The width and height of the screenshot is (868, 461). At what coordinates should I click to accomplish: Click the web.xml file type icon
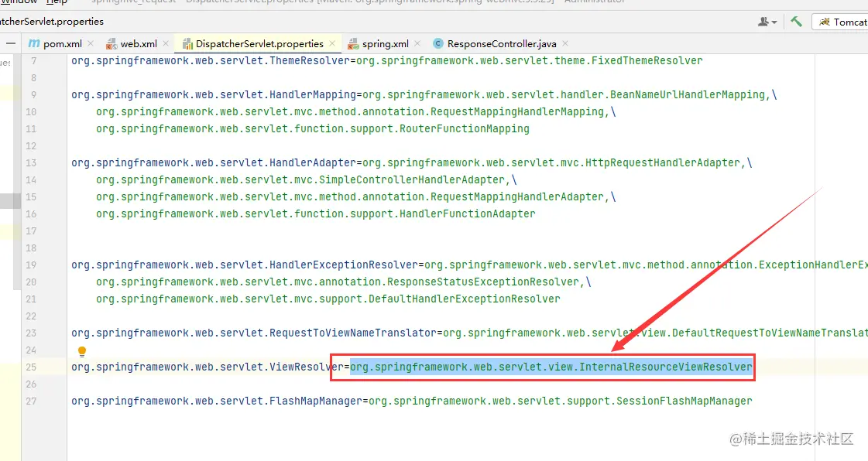coord(112,43)
